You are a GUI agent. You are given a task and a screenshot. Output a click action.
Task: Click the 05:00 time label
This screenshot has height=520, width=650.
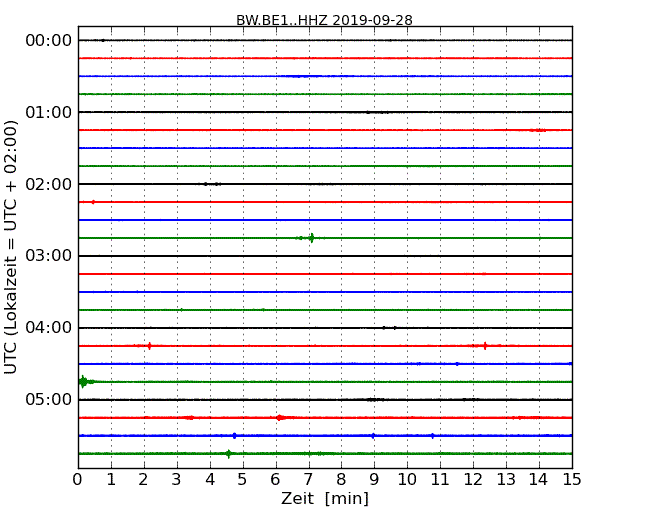pos(49,399)
